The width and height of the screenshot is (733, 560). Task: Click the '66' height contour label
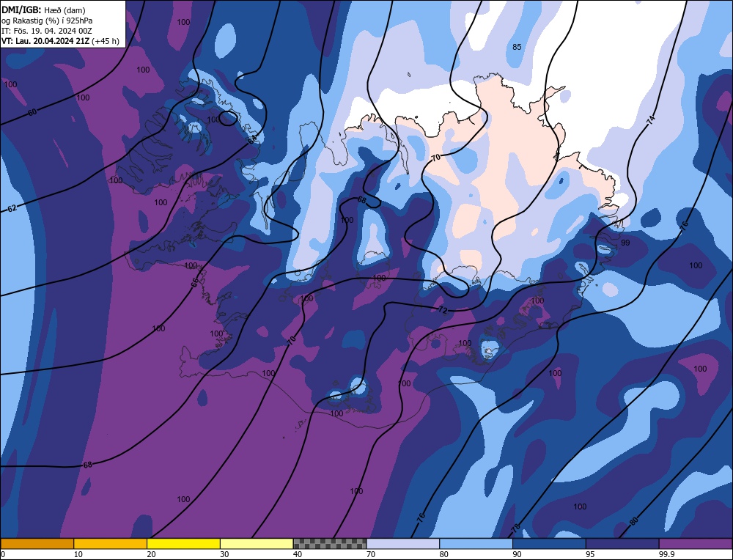196,282
